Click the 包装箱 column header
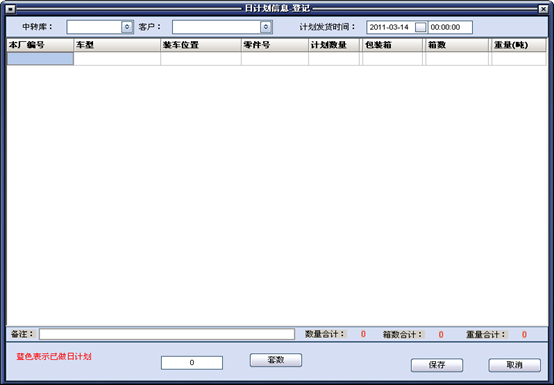554x385 pixels. [393, 45]
